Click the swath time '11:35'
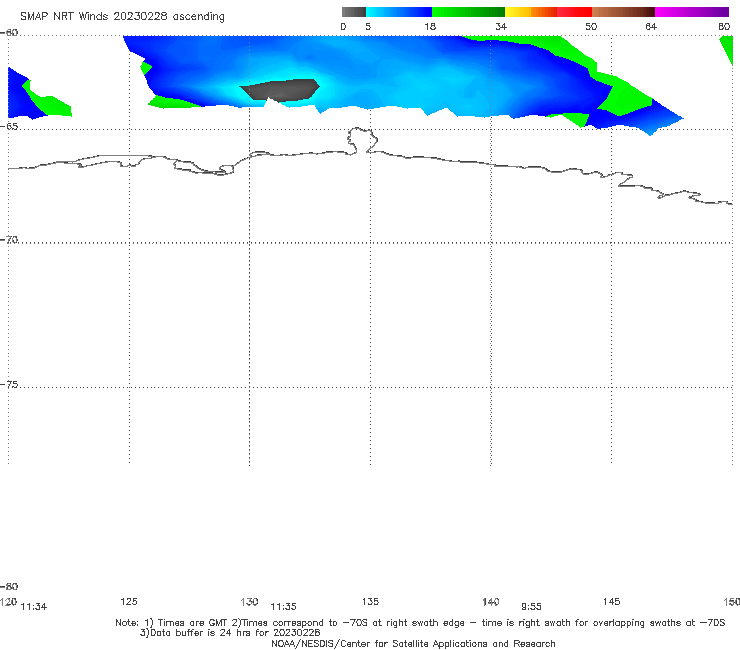The image size is (740, 650). (283, 607)
